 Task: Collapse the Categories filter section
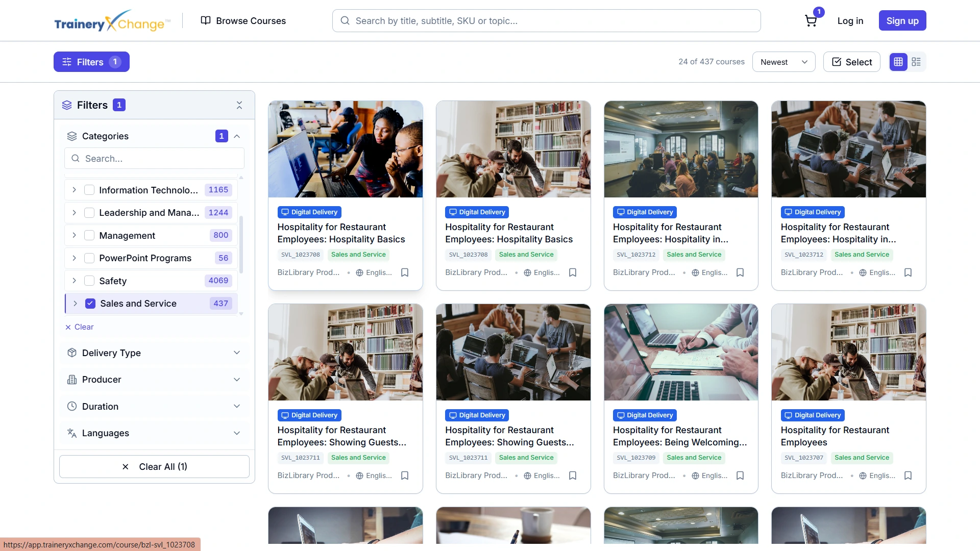[237, 136]
